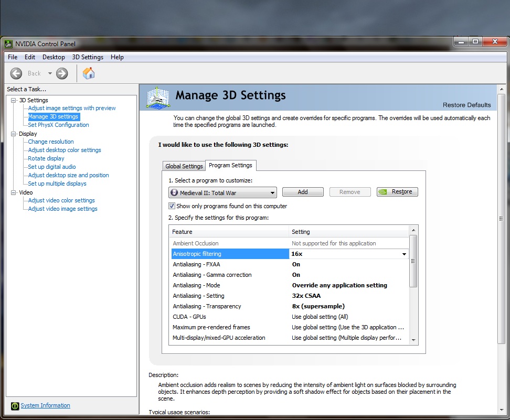510x420 pixels.
Task: Click the System Information icon
Action: pyautogui.click(x=15, y=406)
